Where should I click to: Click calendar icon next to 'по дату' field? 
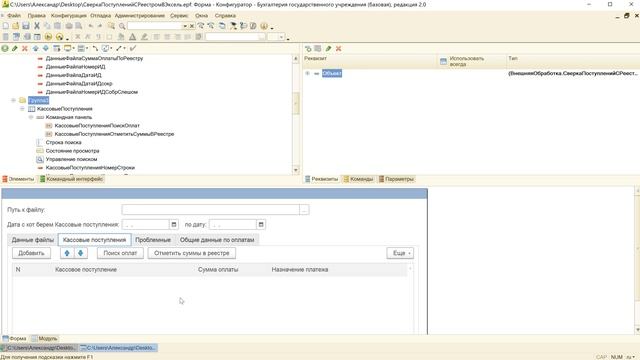(261, 224)
